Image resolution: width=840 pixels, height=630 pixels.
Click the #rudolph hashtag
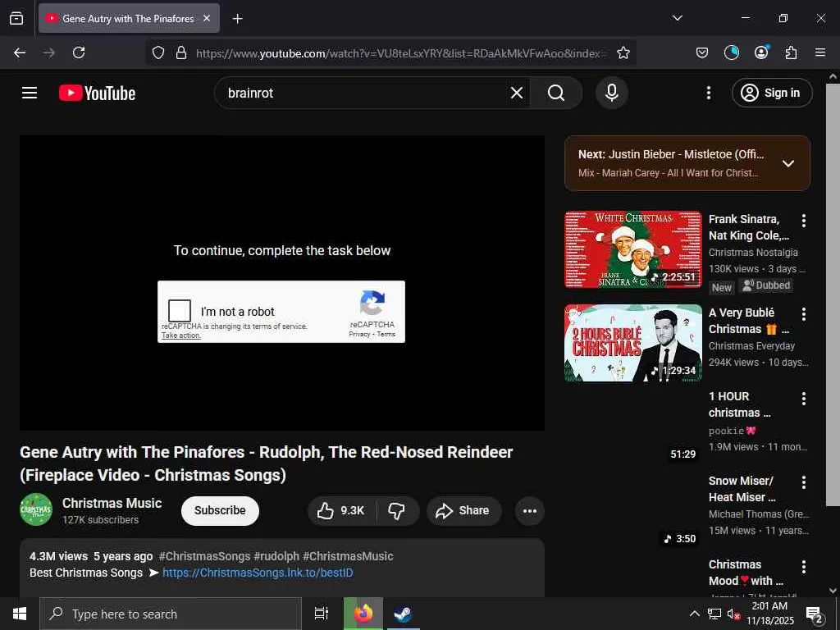[x=276, y=556]
